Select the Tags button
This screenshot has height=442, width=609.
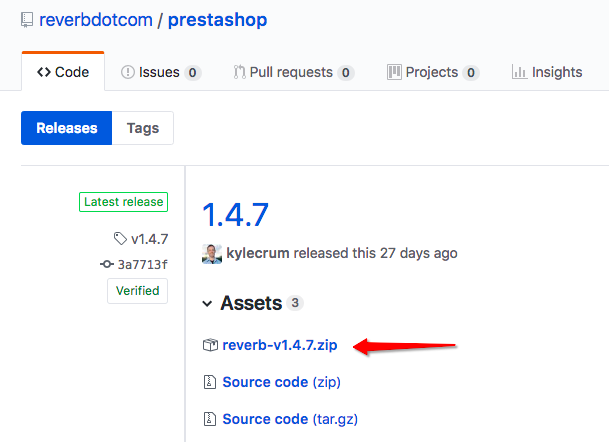[x=142, y=128]
